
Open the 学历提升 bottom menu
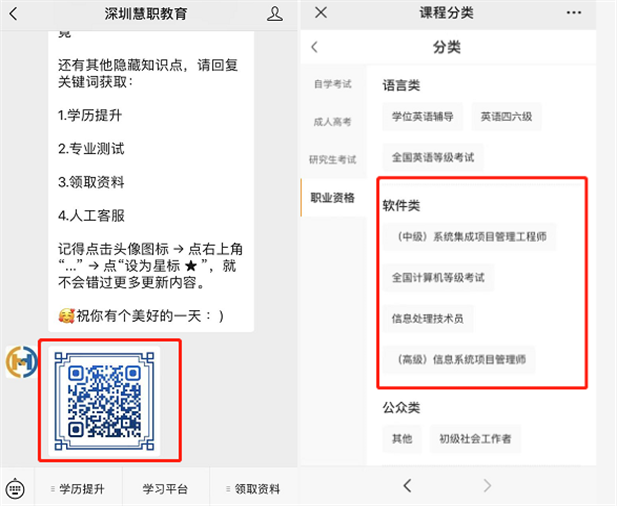pyautogui.click(x=78, y=489)
